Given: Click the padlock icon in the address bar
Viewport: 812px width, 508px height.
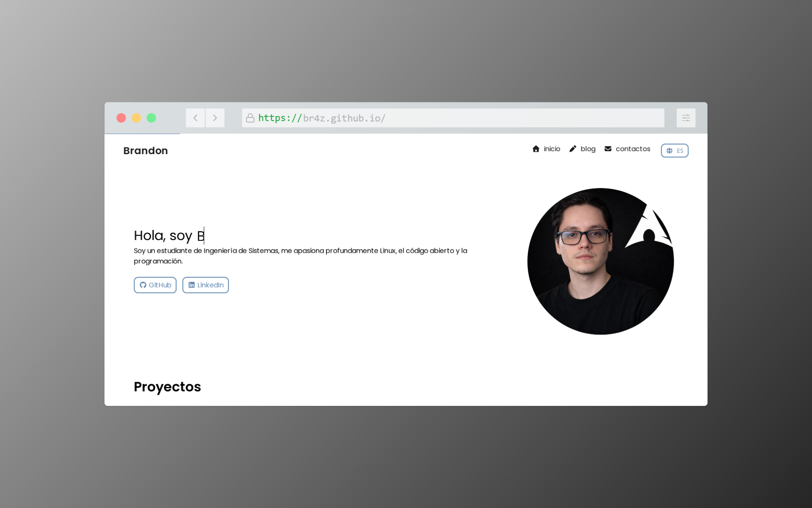Looking at the screenshot, I should [250, 118].
